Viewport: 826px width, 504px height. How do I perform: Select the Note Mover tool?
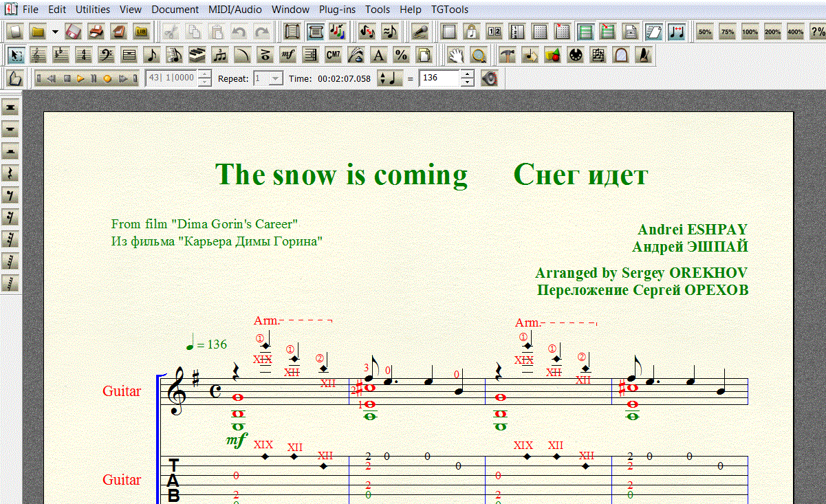[530, 55]
